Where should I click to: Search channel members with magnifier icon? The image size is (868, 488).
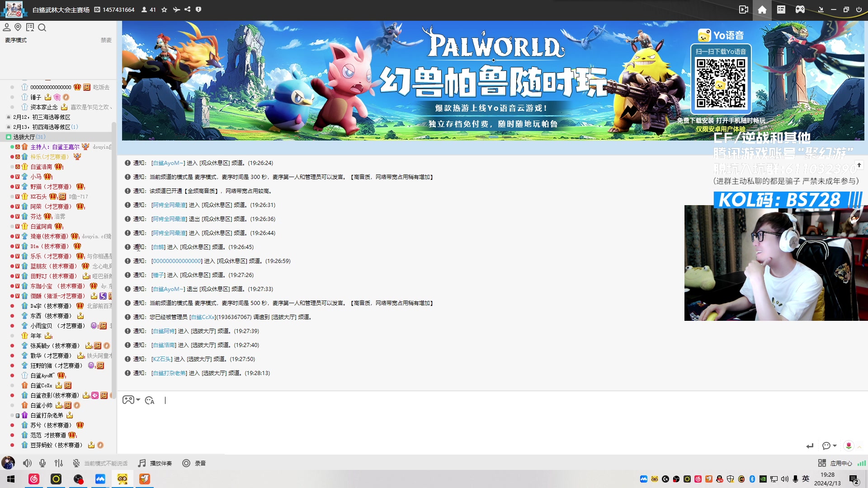tap(42, 28)
